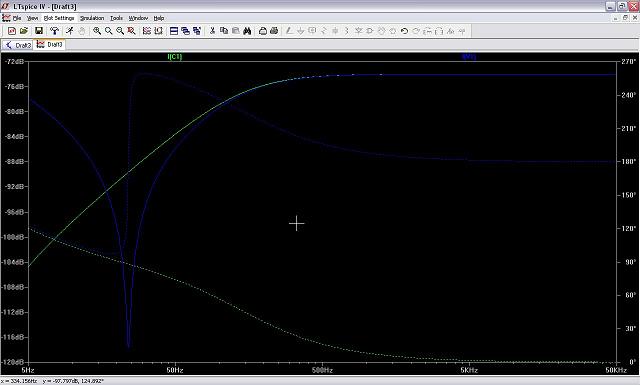Tile windows with the tile icon
The width and height of the screenshot is (640, 385).
(174, 31)
